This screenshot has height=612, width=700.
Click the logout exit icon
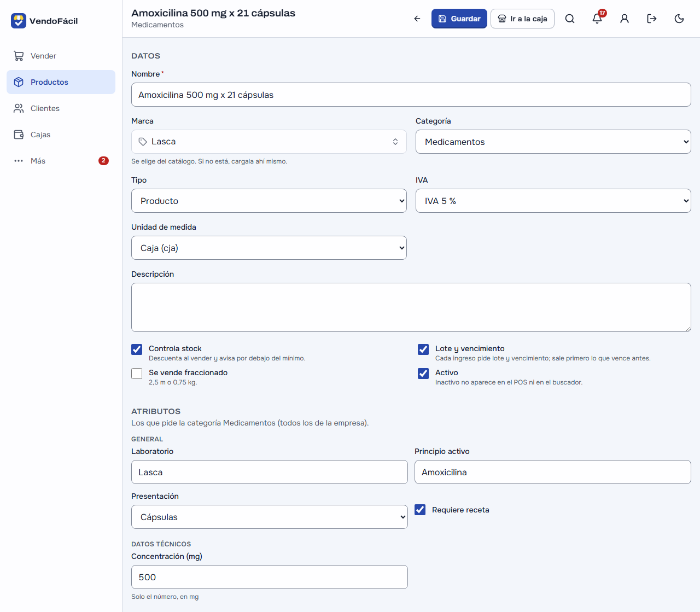652,19
